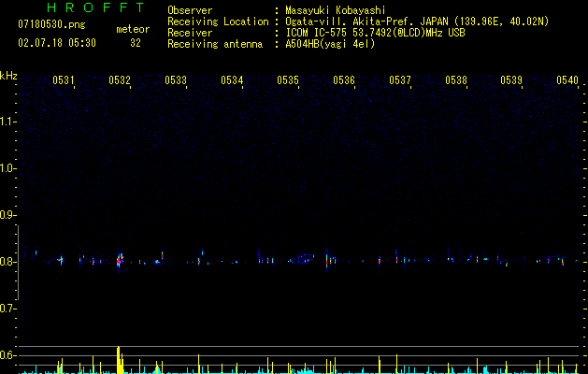Viewport: 588px width, 374px height.
Task: Click the 0534 time marker
Action: pos(232,80)
